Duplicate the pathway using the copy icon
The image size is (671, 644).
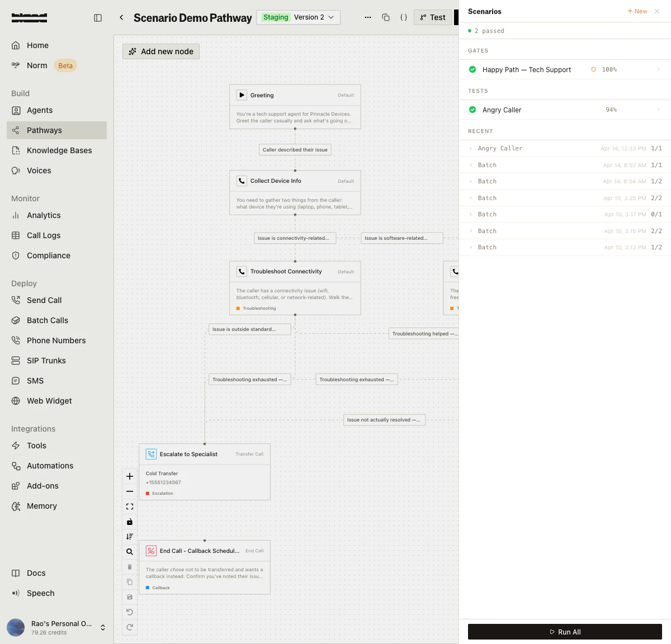coord(386,17)
